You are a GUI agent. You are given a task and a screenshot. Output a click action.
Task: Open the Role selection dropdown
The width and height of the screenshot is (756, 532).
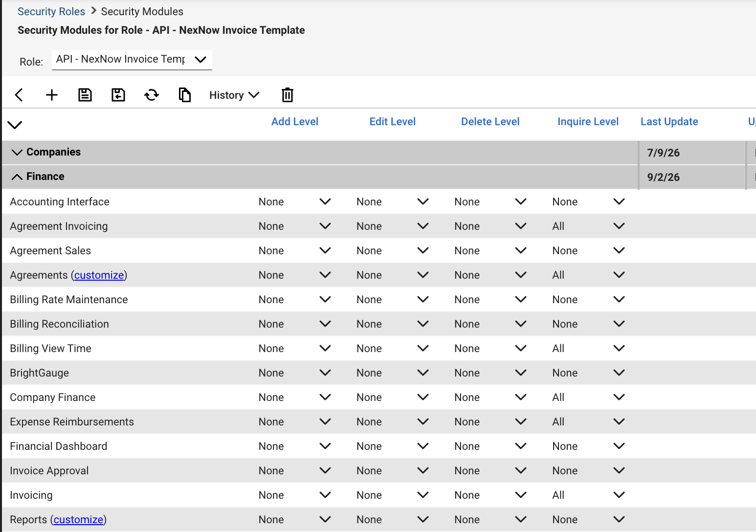(132, 59)
